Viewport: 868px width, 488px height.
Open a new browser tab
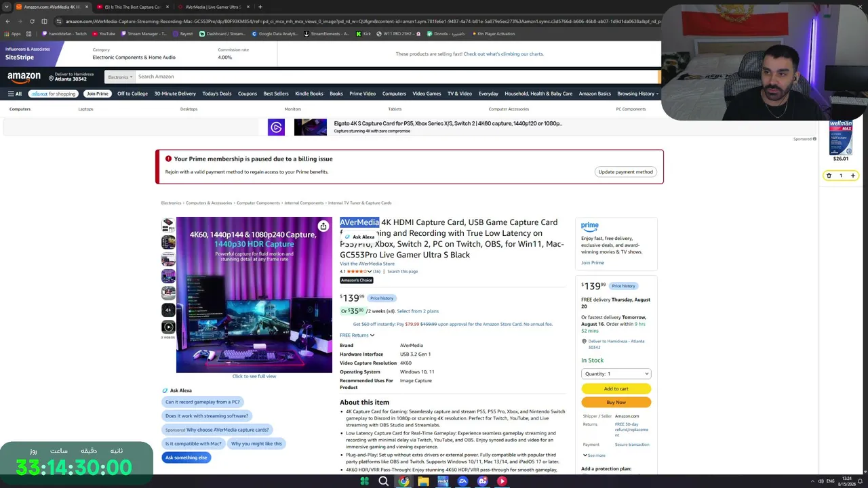tap(260, 7)
